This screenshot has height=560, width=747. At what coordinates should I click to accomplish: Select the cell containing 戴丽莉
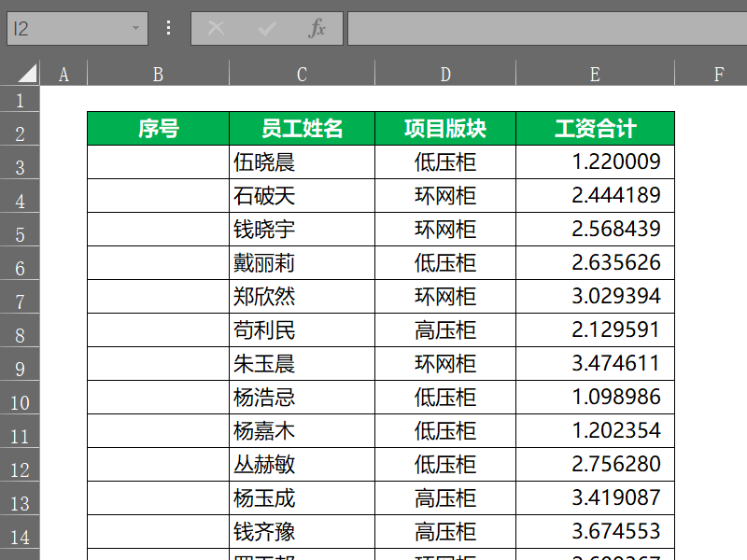click(x=302, y=263)
